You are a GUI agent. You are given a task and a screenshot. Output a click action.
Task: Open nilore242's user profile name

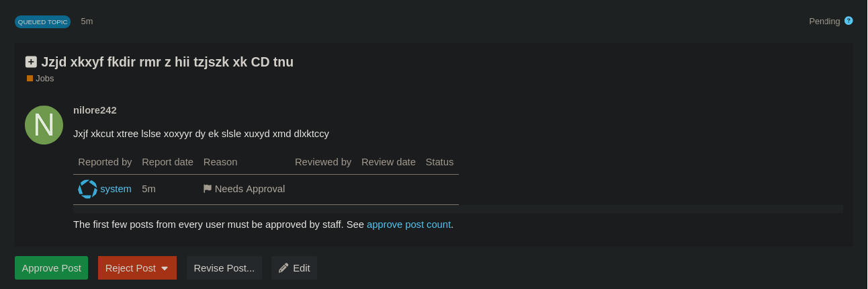(95, 110)
